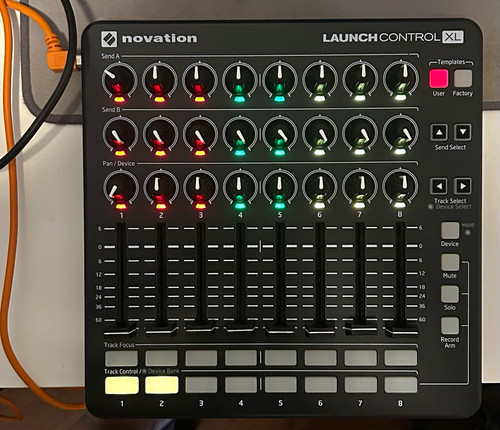This screenshot has height=430, width=500.
Task: Tap the Track Select left arrow
Action: [439, 186]
